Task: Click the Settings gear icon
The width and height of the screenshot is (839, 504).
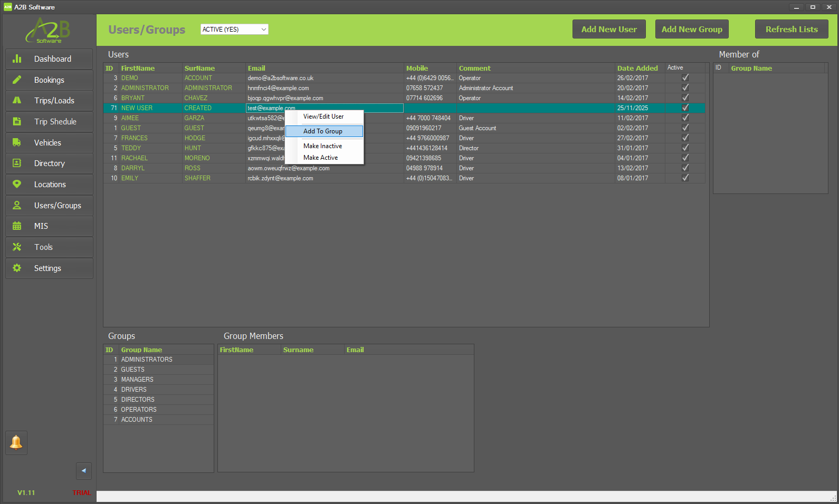Action: 17,268
